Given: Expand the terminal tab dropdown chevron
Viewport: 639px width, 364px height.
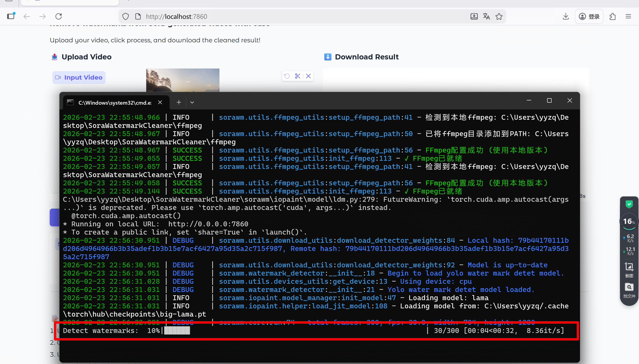Looking at the screenshot, I should coord(192,102).
